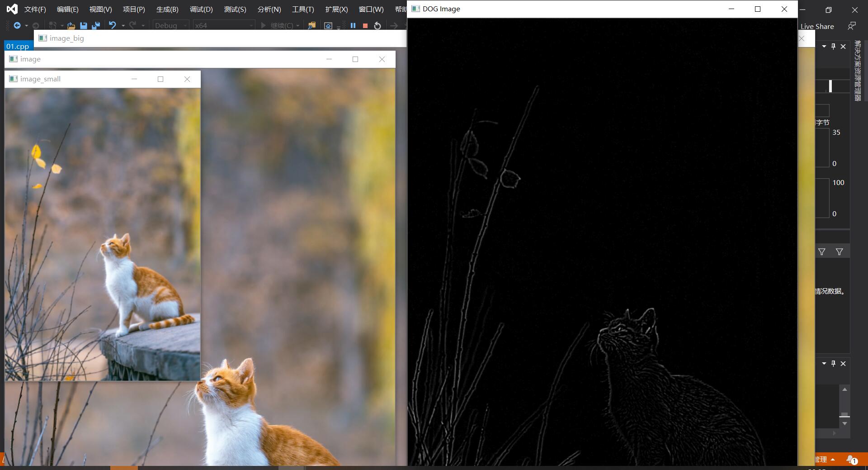
Task: Click the feedback person icon
Action: (x=852, y=26)
